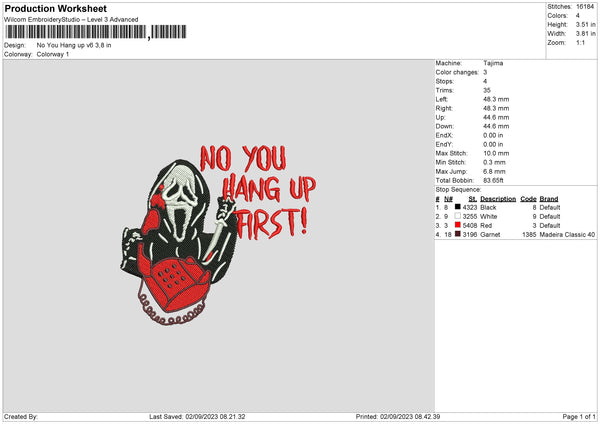Click the Machine value Tajima
This screenshot has height=424, width=600.
point(493,63)
